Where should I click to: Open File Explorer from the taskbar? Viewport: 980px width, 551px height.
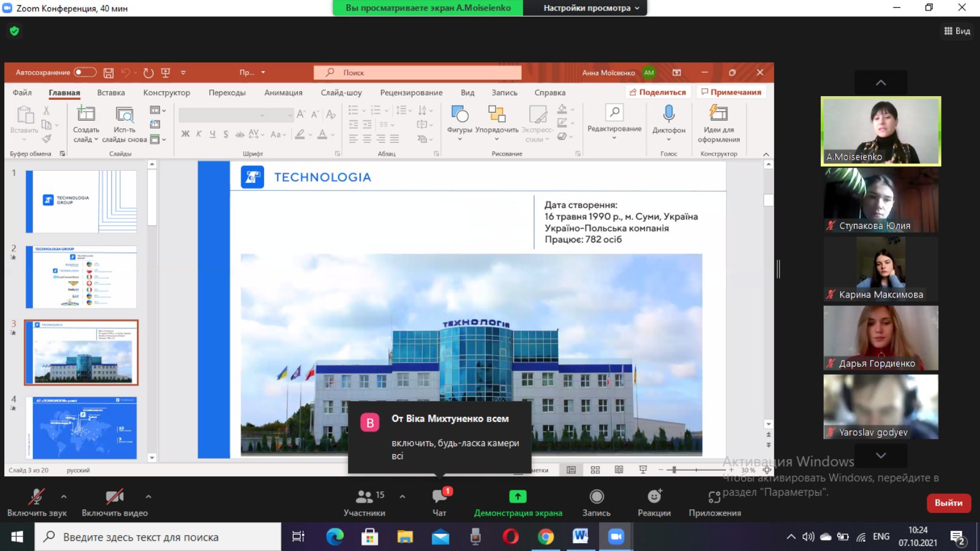coord(405,537)
